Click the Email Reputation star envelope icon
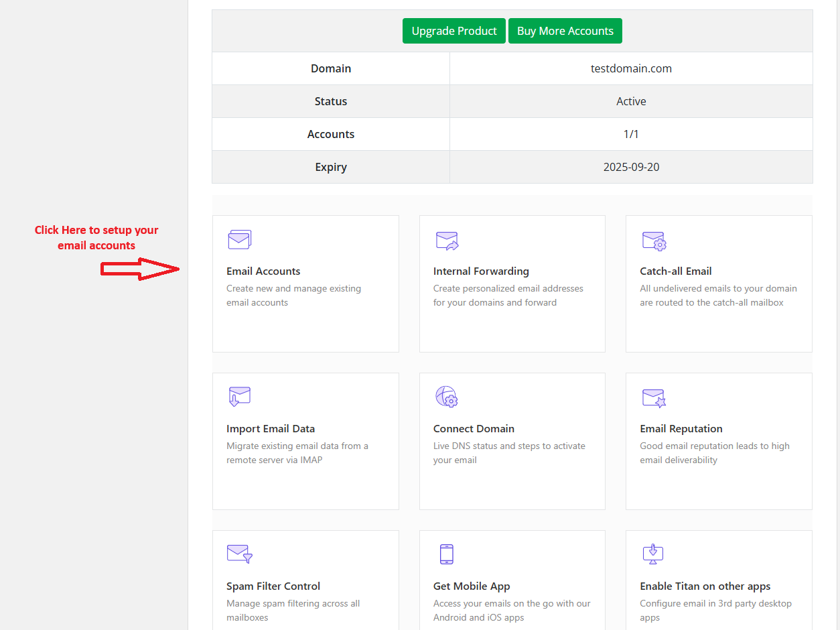840x630 pixels. [654, 397]
